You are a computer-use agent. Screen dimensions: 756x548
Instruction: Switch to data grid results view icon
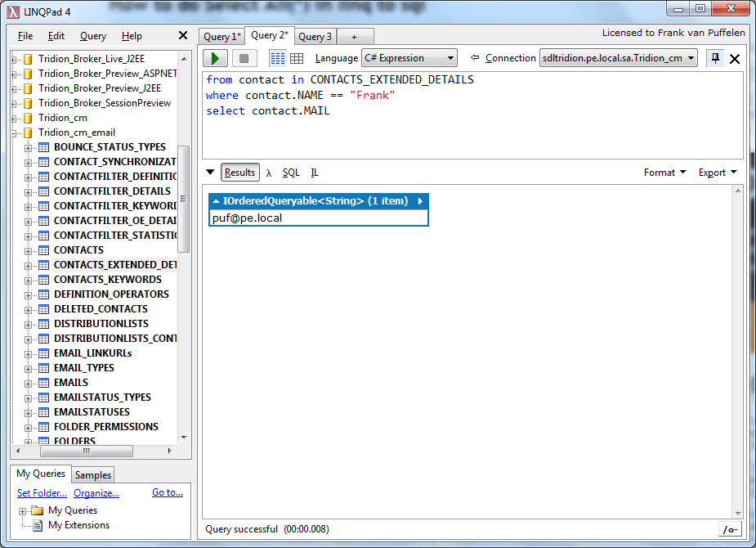tap(297, 58)
